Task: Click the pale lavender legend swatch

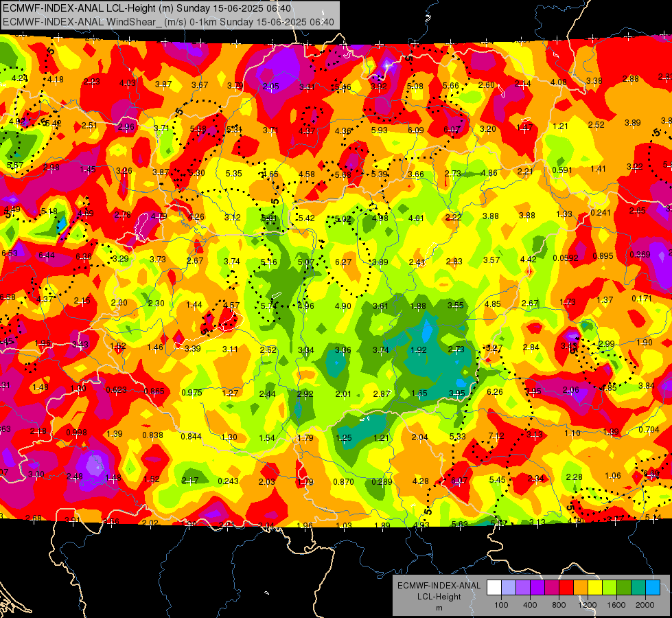Action: 509,588
